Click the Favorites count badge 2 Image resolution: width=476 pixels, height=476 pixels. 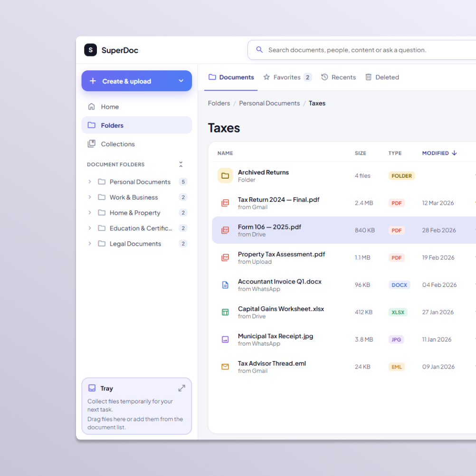click(x=307, y=77)
